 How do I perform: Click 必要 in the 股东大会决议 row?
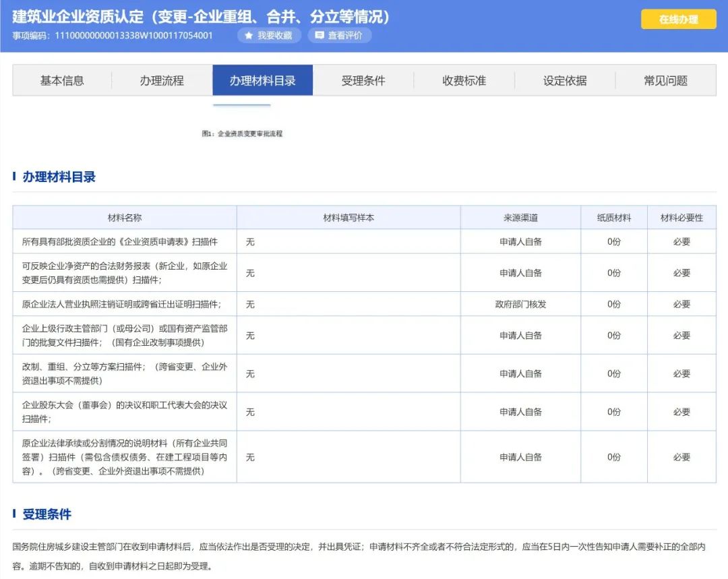[681, 412]
